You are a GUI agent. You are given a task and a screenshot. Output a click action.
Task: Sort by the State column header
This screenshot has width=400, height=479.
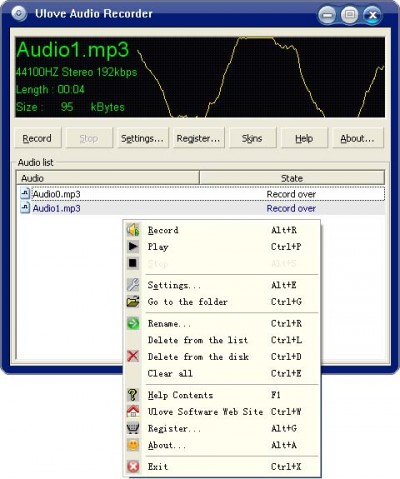(x=292, y=178)
